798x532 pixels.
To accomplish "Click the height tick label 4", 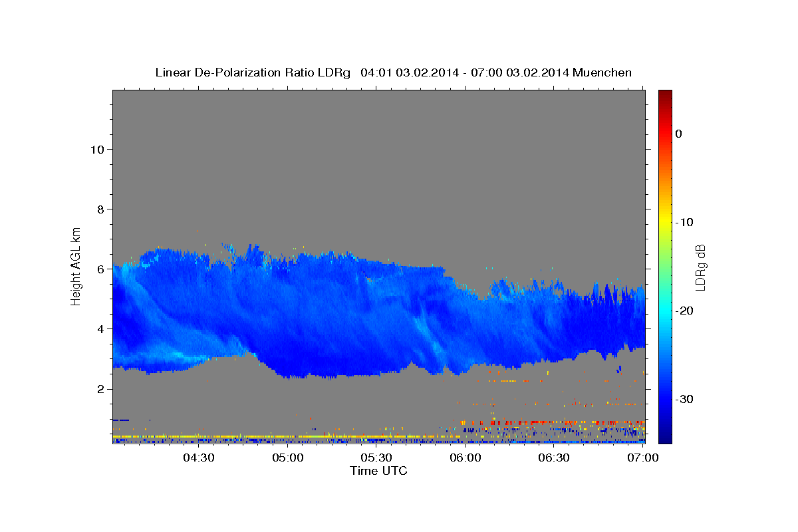I will [100, 329].
